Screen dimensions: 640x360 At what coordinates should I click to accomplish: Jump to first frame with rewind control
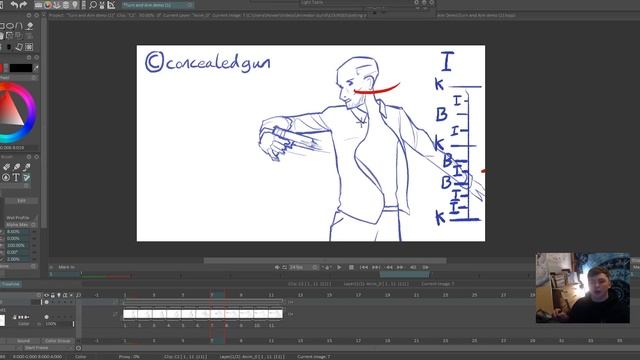point(364,267)
